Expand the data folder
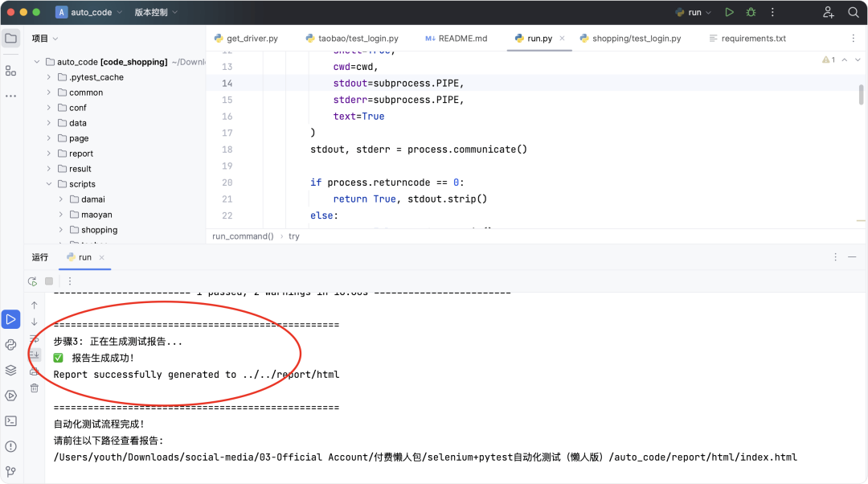This screenshot has height=484, width=868. [x=49, y=123]
